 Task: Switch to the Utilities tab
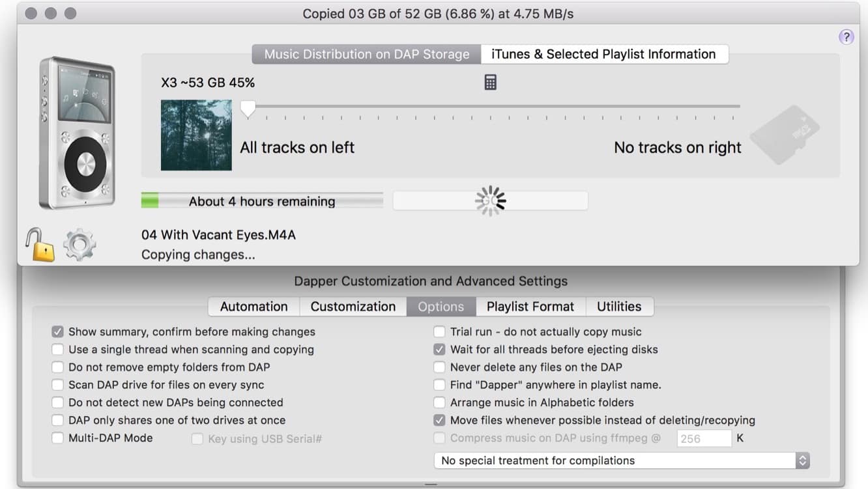[x=618, y=307]
